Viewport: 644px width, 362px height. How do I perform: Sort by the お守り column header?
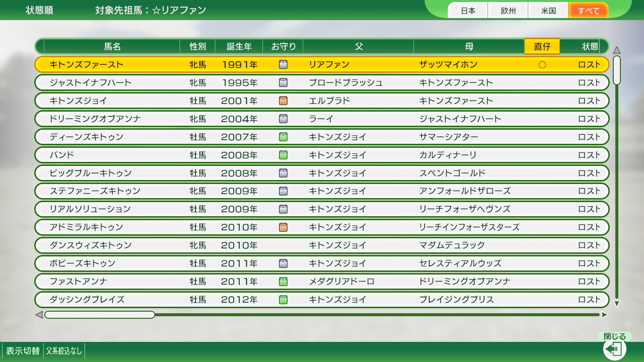pyautogui.click(x=283, y=46)
